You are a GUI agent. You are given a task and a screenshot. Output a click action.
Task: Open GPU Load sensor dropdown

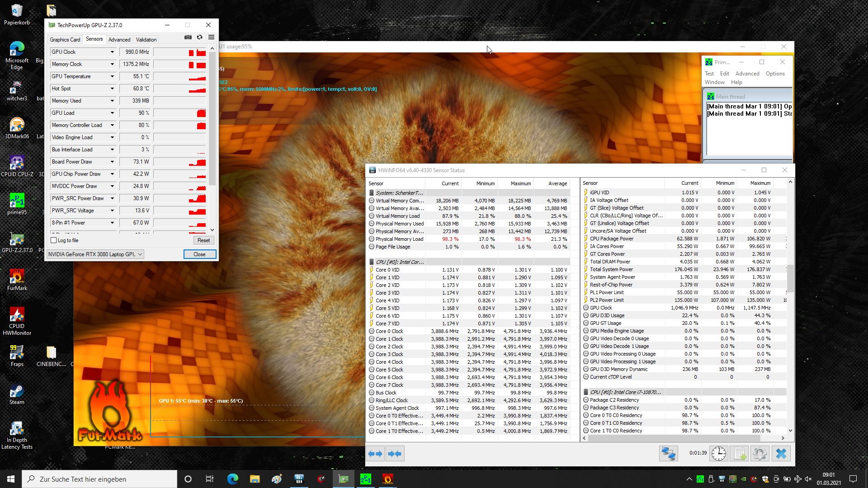coord(112,113)
